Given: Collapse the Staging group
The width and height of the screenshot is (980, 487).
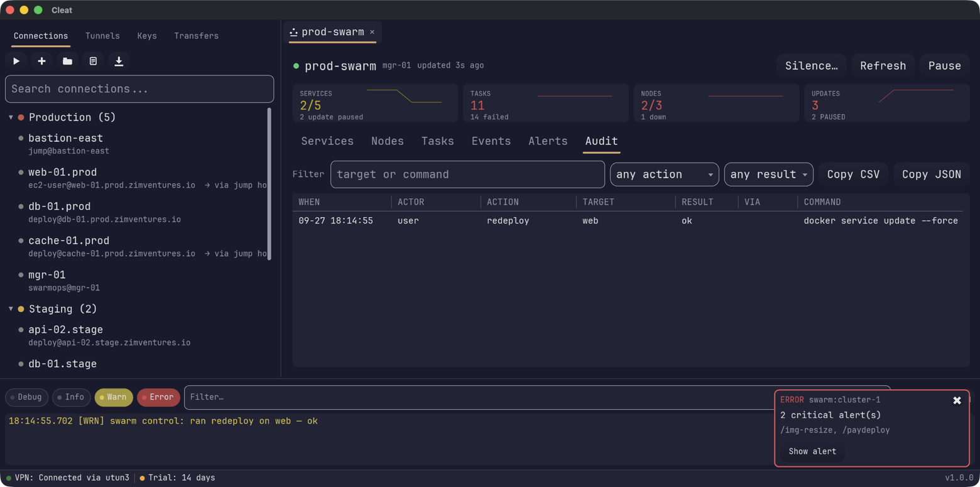Looking at the screenshot, I should tap(11, 309).
